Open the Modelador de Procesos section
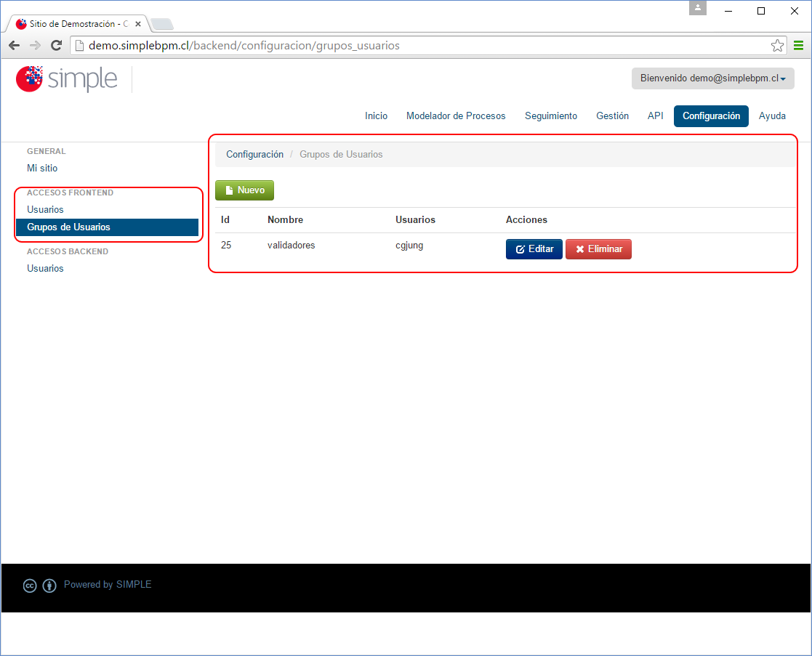 pyautogui.click(x=456, y=116)
